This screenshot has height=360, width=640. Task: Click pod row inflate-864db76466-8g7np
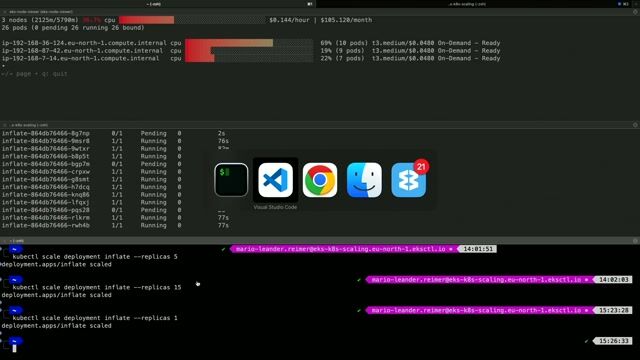tap(114, 133)
